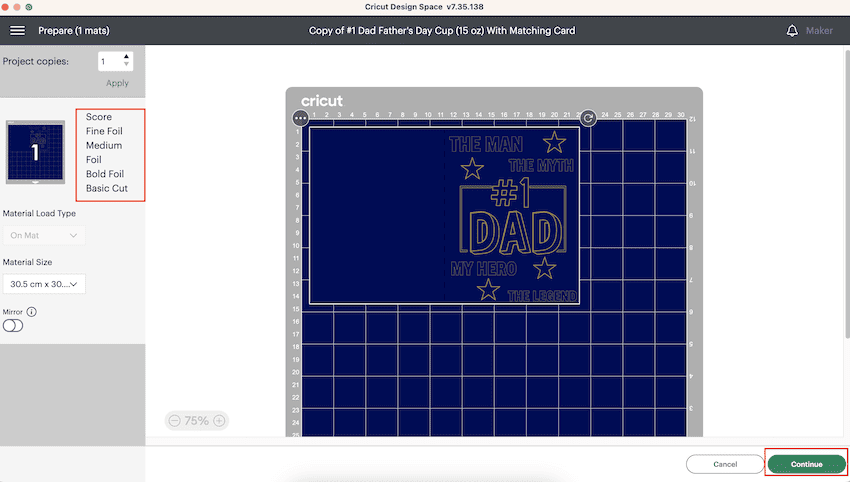
Task: Click the Continue button
Action: coord(806,464)
